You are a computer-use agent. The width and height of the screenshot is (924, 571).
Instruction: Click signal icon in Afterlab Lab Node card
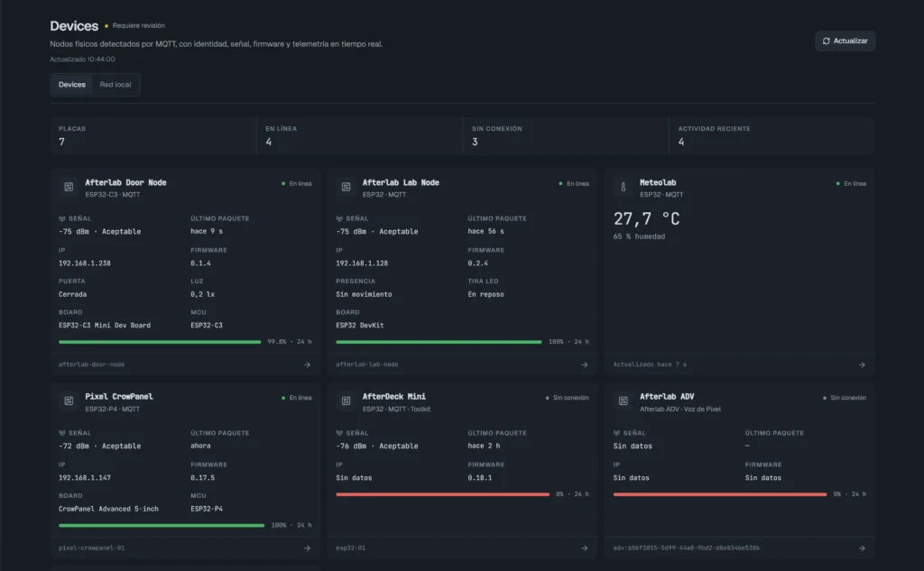tap(339, 218)
